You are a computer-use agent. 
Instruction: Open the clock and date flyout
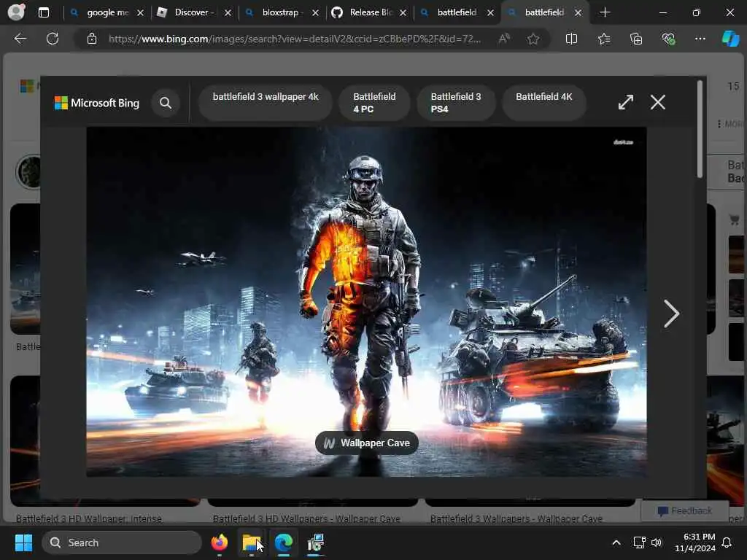[x=695, y=542]
